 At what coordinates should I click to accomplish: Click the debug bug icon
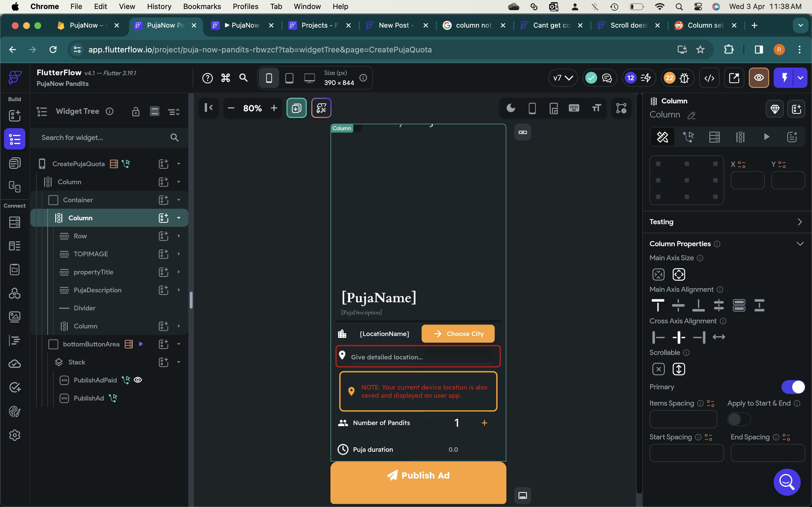tap(684, 78)
